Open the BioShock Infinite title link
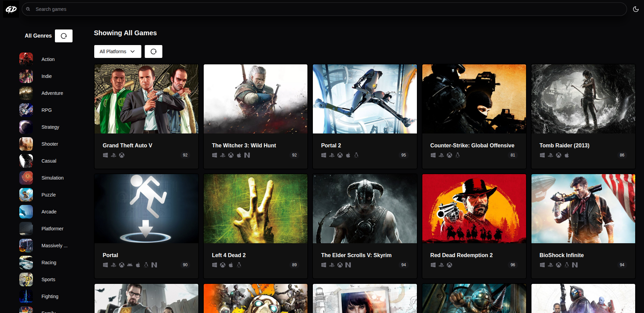Screen dimensions: 644x313 [561, 255]
